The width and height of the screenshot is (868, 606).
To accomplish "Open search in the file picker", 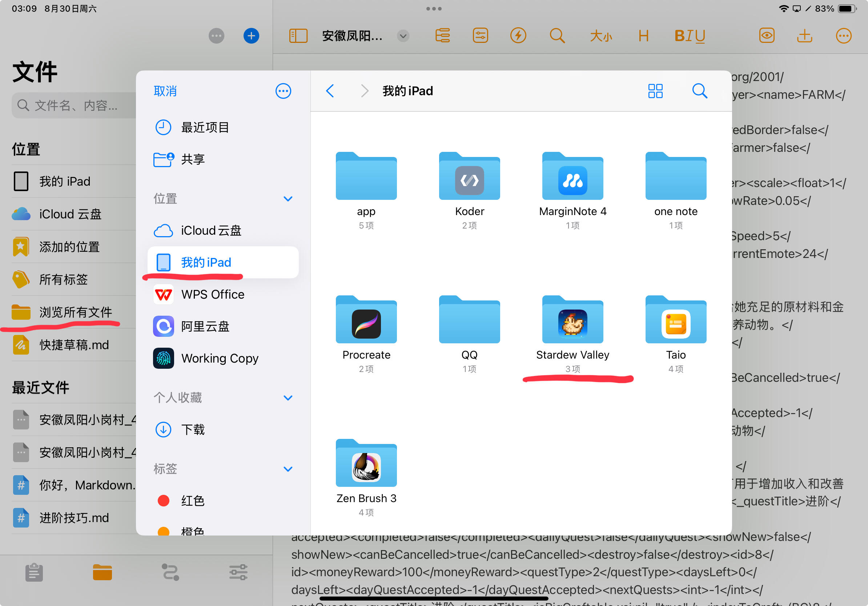I will (699, 91).
